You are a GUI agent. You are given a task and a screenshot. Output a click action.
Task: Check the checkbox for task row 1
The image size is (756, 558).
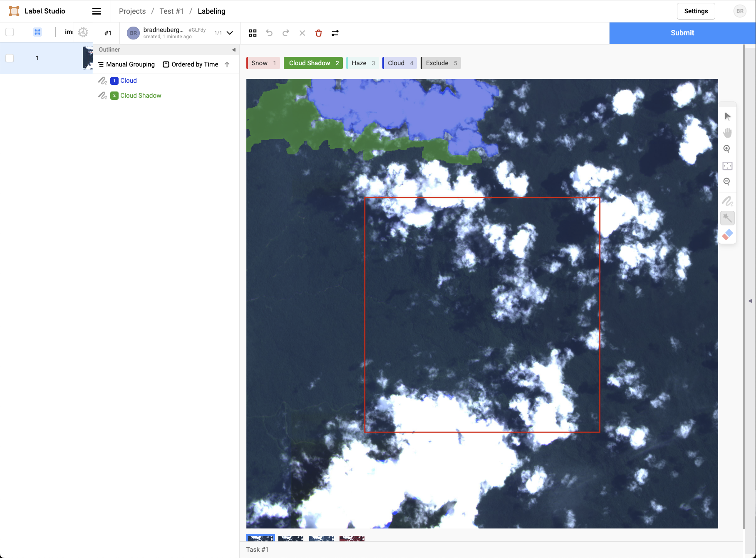click(10, 58)
